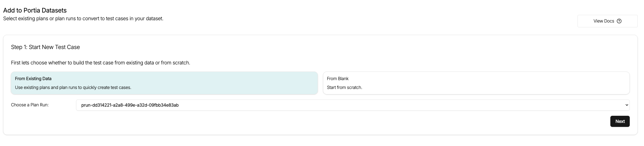Click the 'From Existing Data' title text
This screenshot has height=146, width=644.
pyautogui.click(x=33, y=79)
